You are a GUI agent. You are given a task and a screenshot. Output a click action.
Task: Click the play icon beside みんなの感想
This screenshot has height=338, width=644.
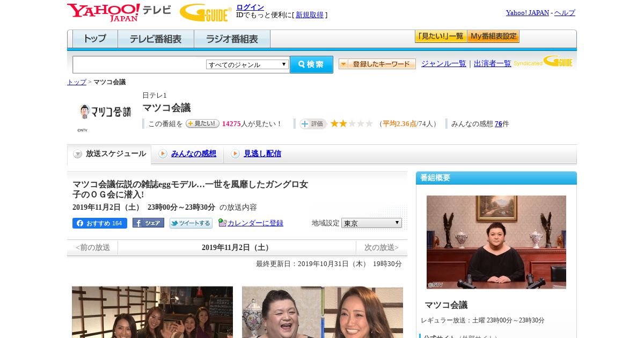(x=163, y=154)
